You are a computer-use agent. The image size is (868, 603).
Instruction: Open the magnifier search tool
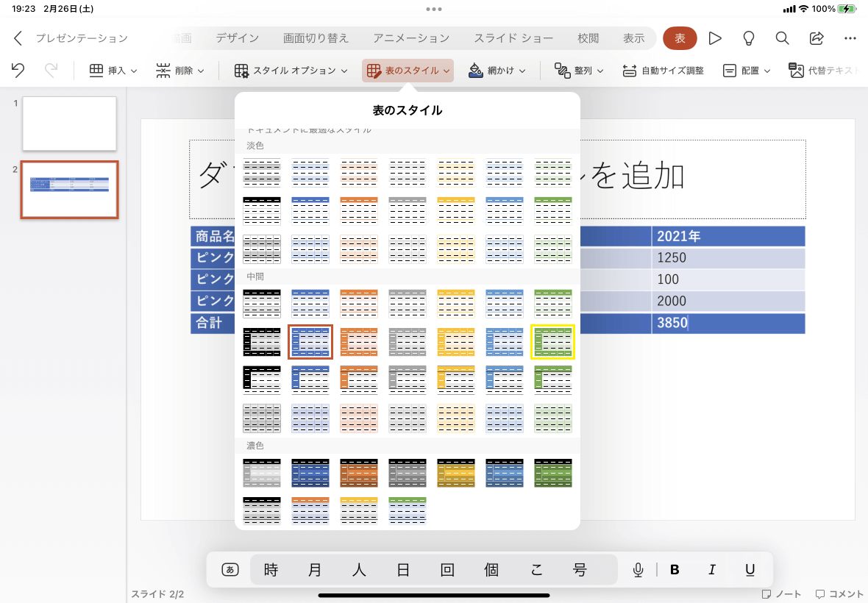782,38
